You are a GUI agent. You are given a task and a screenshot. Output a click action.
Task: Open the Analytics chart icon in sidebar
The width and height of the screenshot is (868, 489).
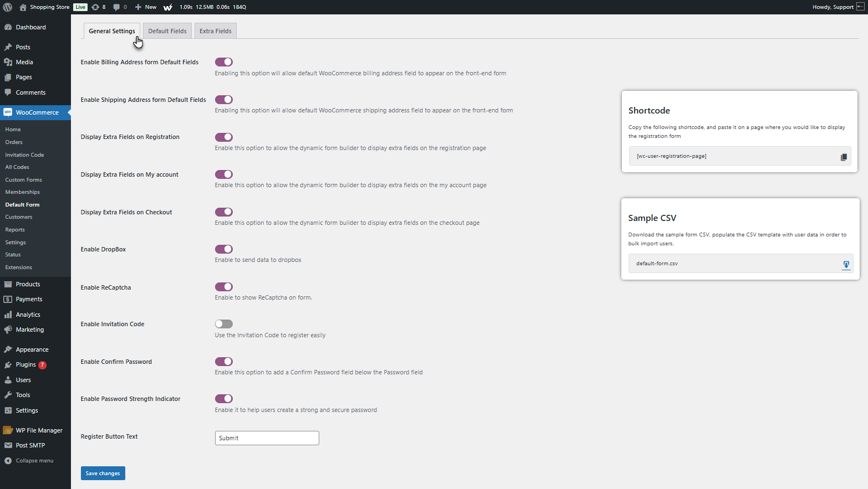coord(8,315)
